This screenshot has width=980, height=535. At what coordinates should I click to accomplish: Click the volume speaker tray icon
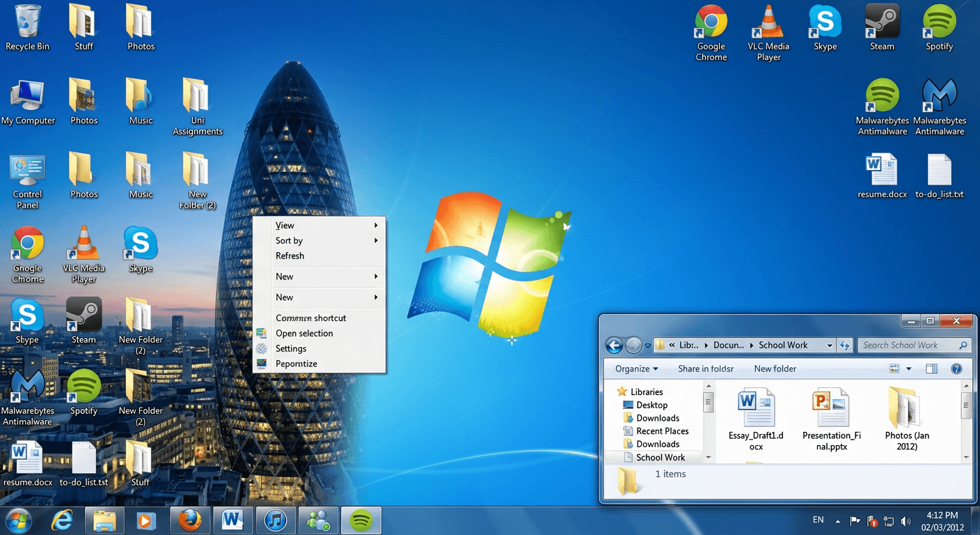point(906,520)
